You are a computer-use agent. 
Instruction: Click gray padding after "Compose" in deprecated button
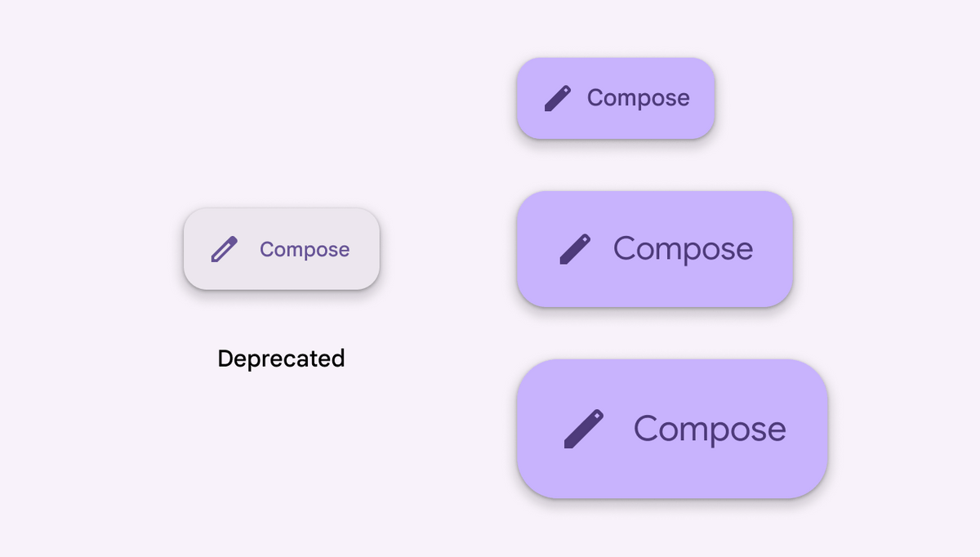tap(365, 249)
